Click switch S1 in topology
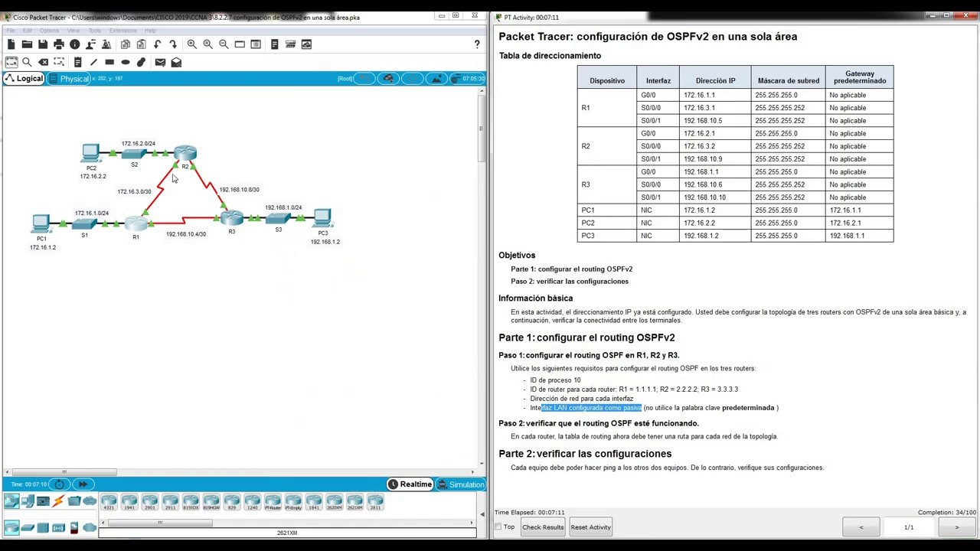Screen dimensions: 980x551 click(x=84, y=223)
